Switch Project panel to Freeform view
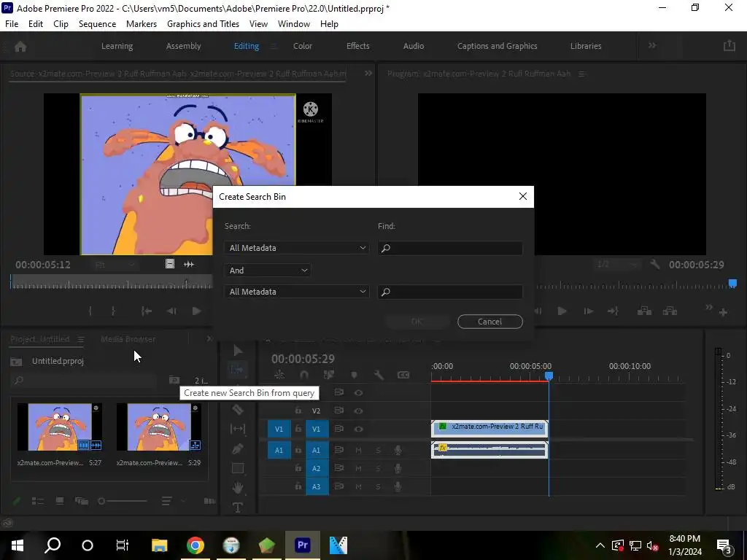Screen dimensions: 747x560 82,501
